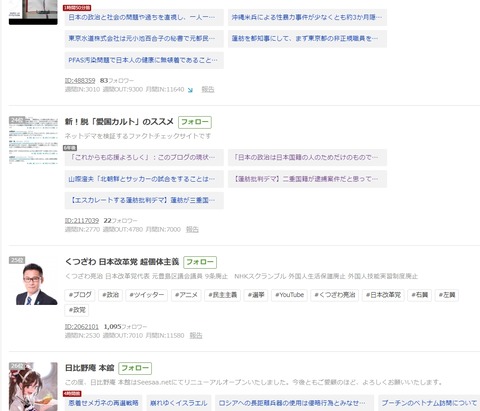
Task: Open article 「これからも応援よろしく」:このブログの現状
Action: tap(144, 157)
